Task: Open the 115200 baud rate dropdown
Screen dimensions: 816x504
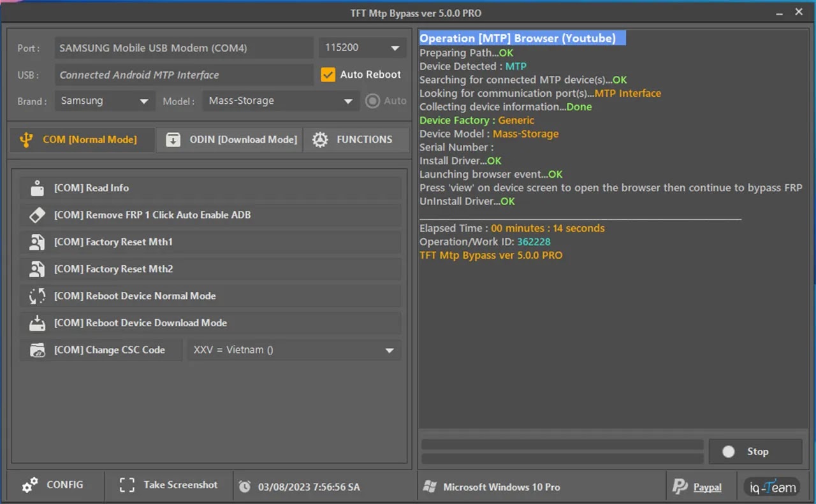Action: (x=362, y=48)
